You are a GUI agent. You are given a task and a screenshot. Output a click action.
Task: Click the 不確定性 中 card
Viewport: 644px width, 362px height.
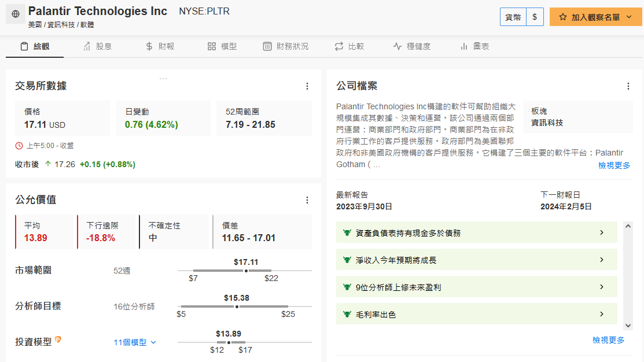pos(174,232)
